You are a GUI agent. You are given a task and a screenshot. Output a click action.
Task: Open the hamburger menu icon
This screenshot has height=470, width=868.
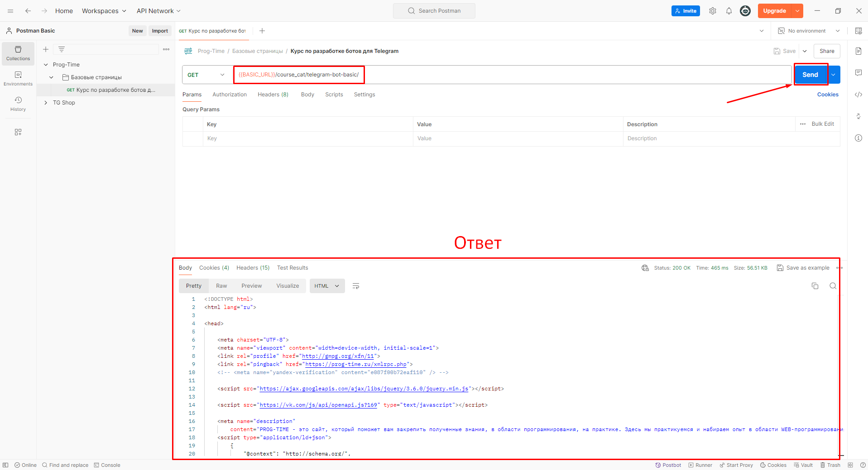[x=10, y=11]
